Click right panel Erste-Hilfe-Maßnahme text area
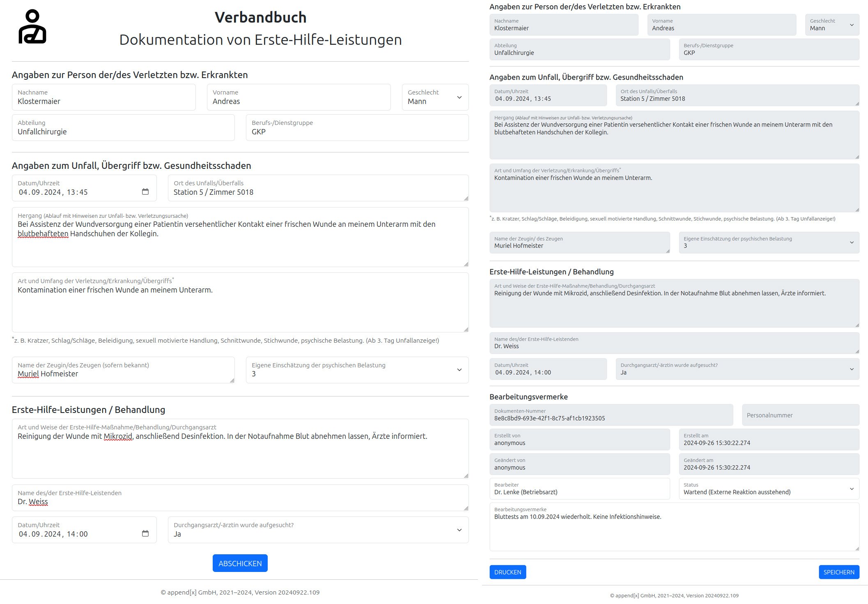This screenshot has height=604, width=868. 675,304
